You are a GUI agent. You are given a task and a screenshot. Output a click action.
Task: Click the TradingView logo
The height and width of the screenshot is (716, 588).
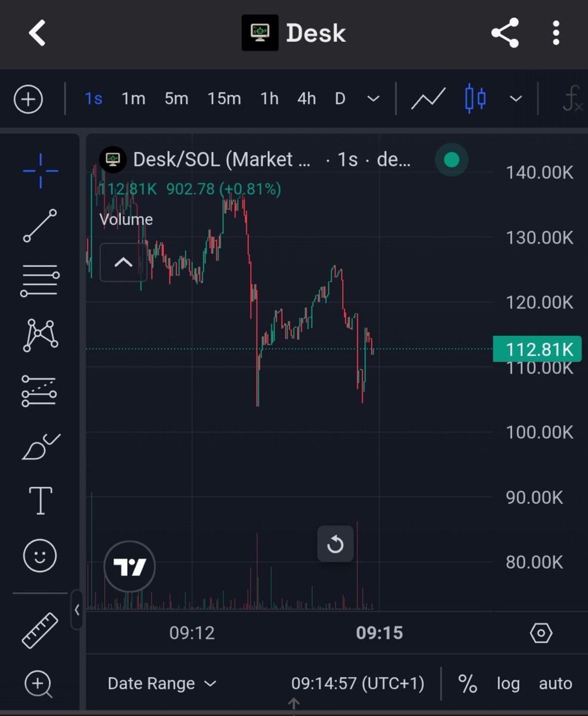pos(130,567)
